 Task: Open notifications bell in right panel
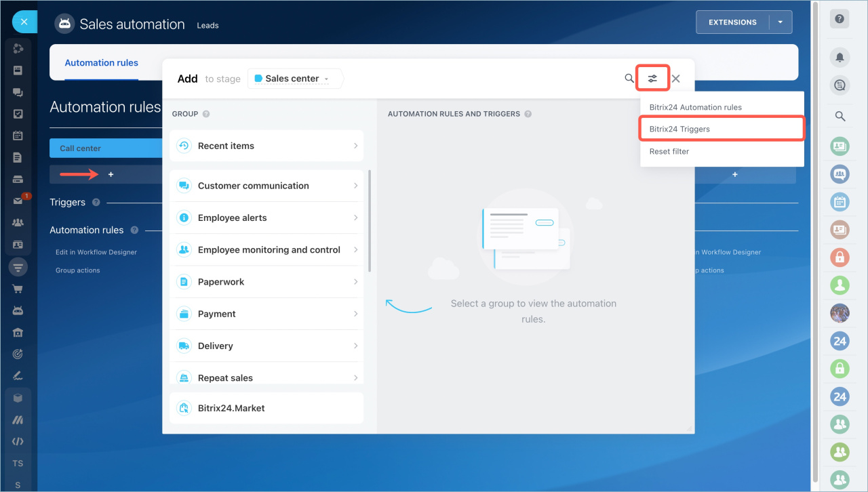coord(840,58)
